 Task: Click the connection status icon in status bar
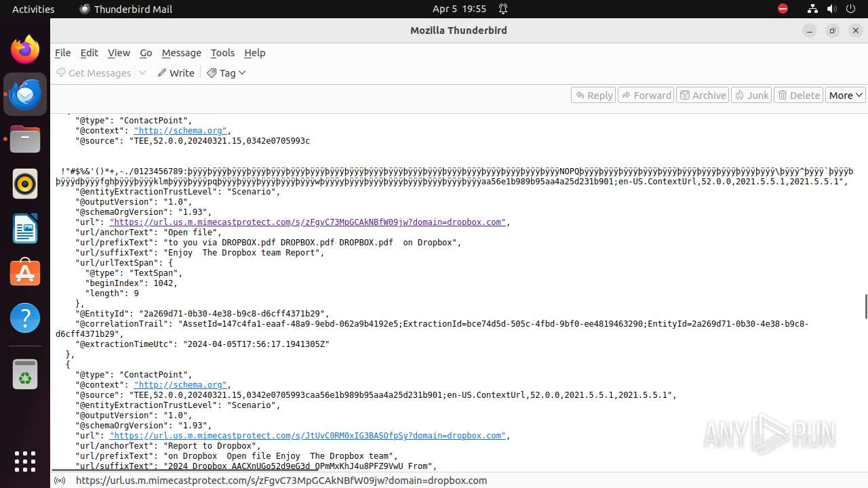(x=60, y=481)
